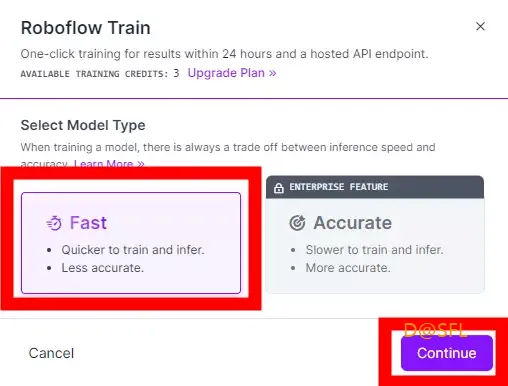Click the Enterprise Feature banner label
This screenshot has width=508, height=386.
coord(338,187)
